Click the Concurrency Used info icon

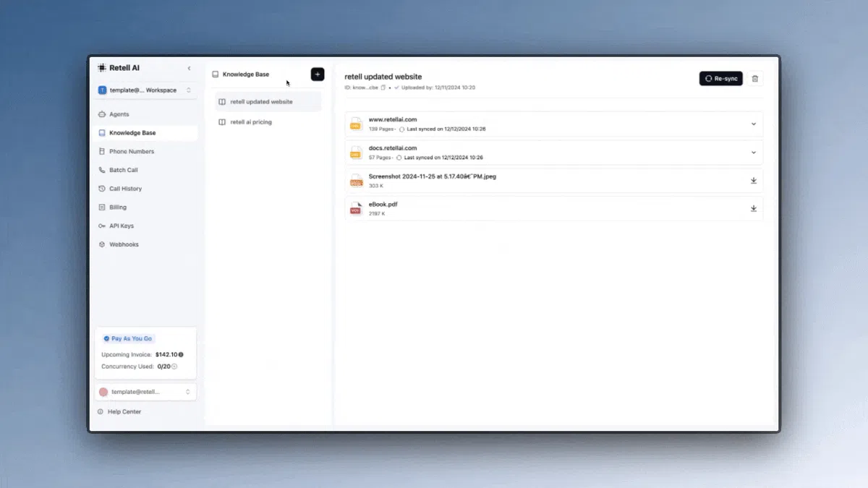coord(174,367)
